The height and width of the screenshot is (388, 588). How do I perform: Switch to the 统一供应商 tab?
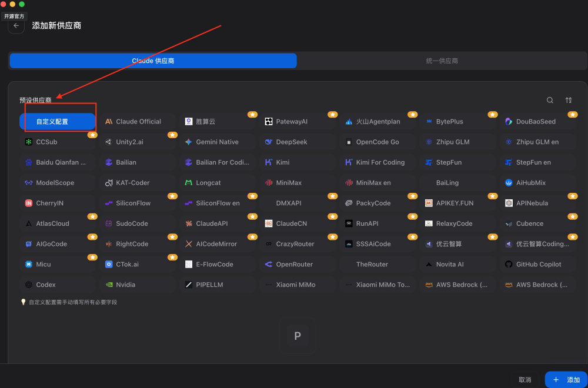442,61
